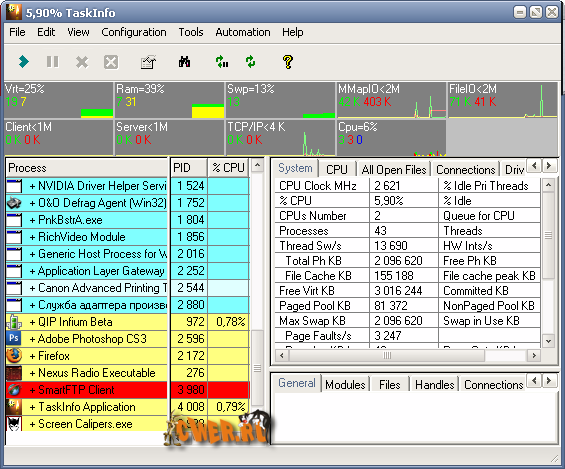Switch to the Modules tab

click(x=345, y=384)
